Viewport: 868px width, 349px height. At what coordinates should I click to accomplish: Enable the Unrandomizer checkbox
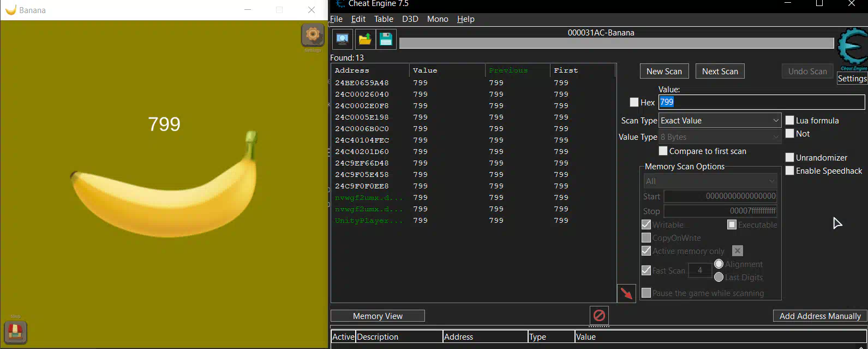789,157
